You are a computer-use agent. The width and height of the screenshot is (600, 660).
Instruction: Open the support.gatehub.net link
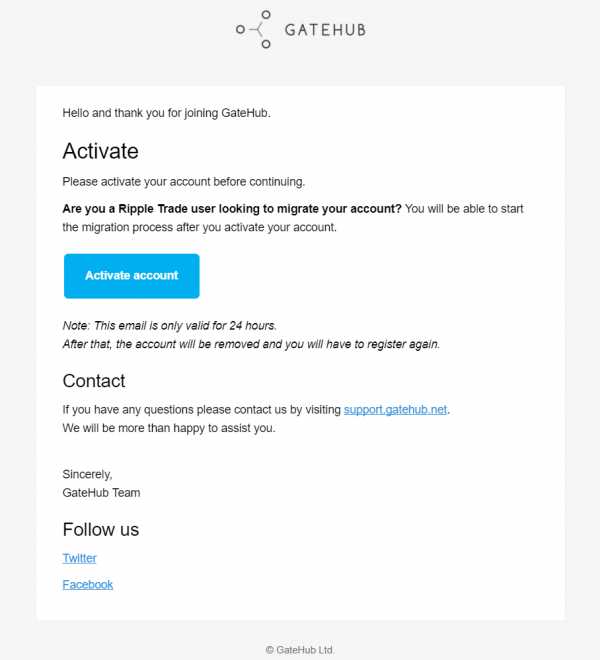click(395, 410)
